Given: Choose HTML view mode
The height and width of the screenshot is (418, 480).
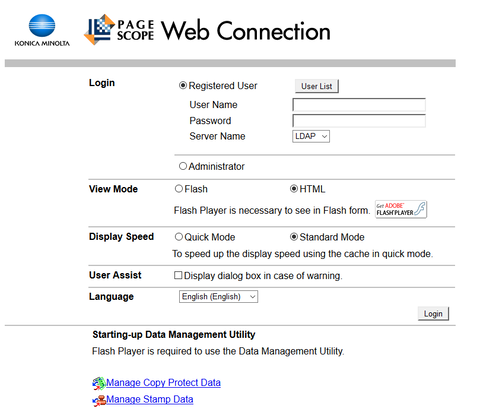Looking at the screenshot, I should pos(294,189).
